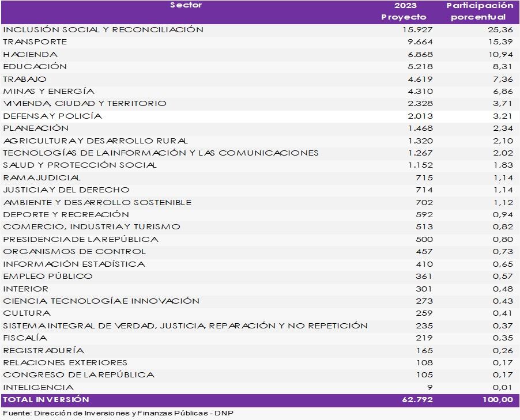520x420 pixels.
Task: Click the PRESIDENCIA DE LA REPÚBLICA value 500
Action: point(424,239)
